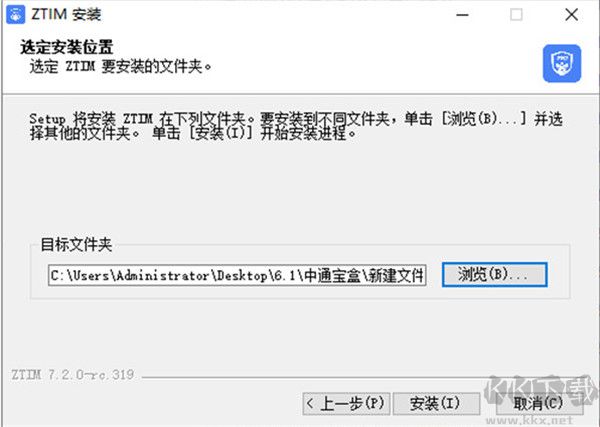Minimize the ZTIM installer window
The height and width of the screenshot is (427, 600).
pyautogui.click(x=463, y=15)
